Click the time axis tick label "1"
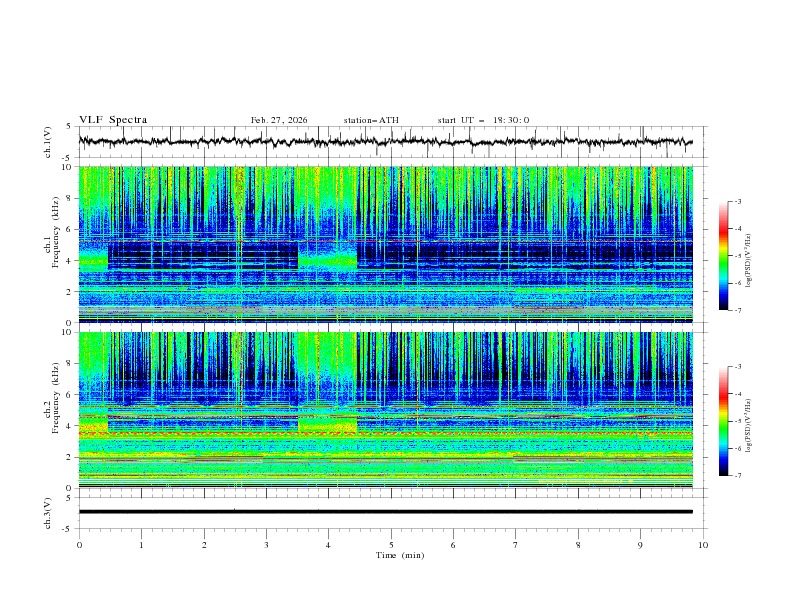The height and width of the screenshot is (612, 792). [x=141, y=545]
